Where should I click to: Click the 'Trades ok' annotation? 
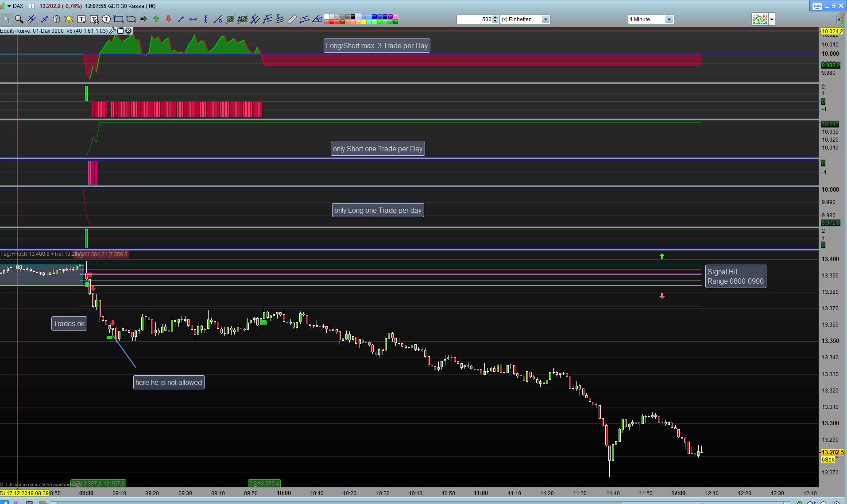click(x=69, y=323)
